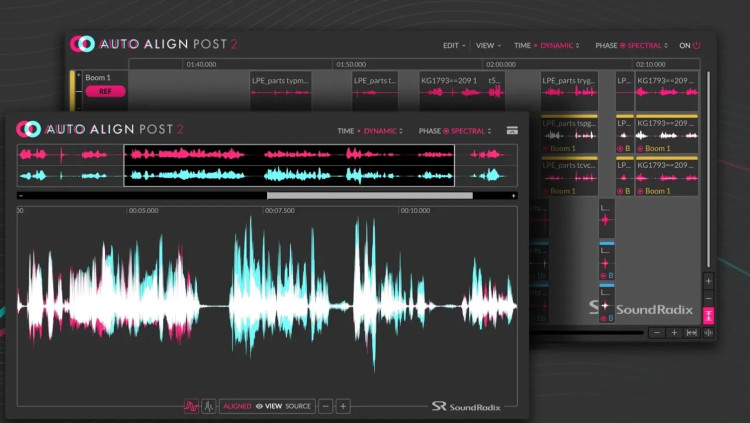
Task: Open the EDIT menu in back window
Action: pos(456,45)
